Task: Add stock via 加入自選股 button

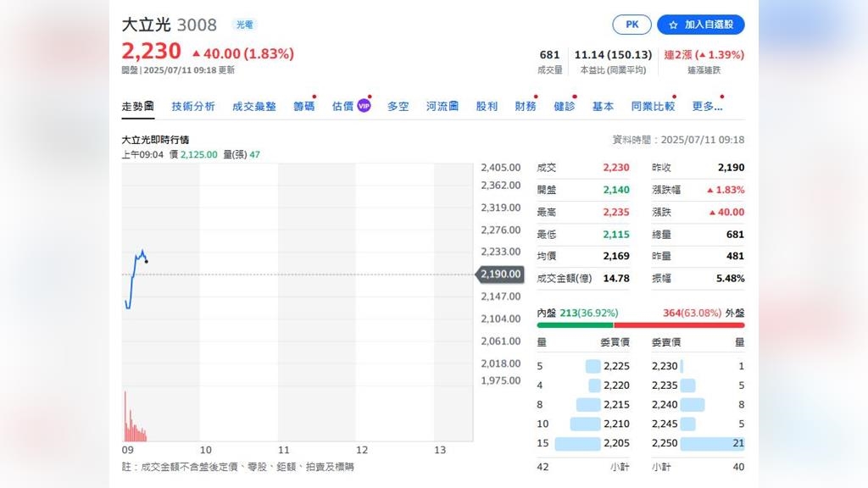Action: point(700,25)
